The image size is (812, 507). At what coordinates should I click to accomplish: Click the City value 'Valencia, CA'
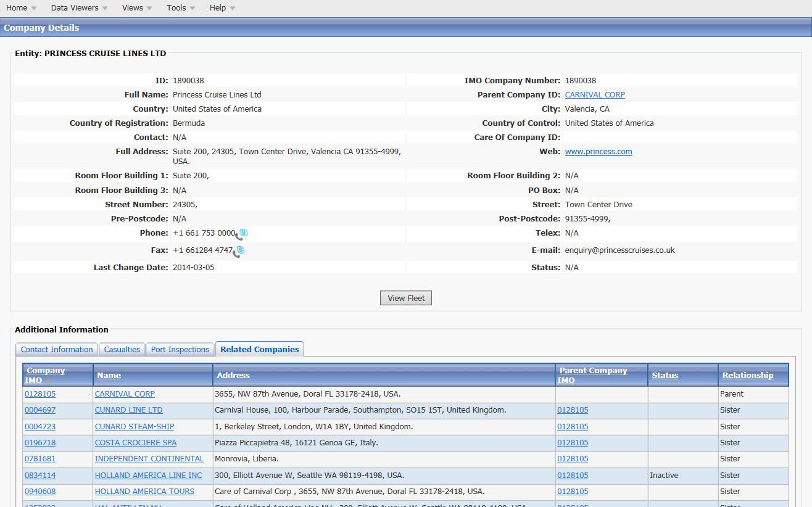587,109
